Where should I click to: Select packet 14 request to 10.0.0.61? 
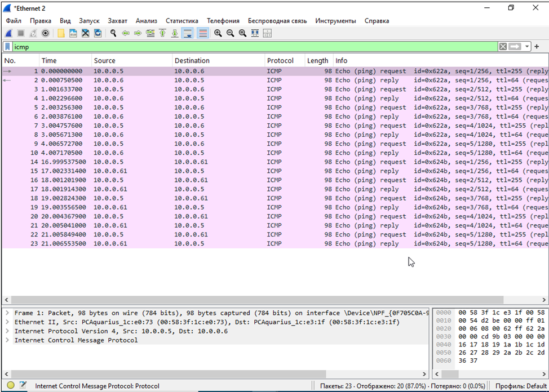(275, 162)
